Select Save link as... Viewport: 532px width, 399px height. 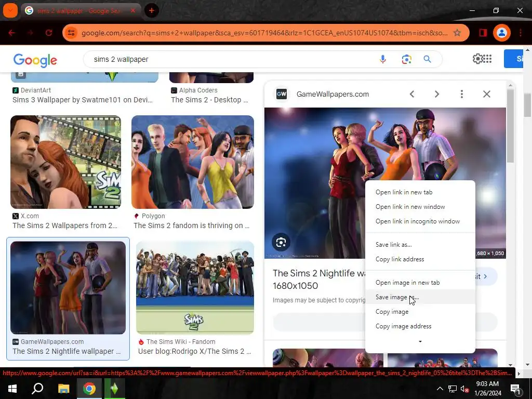tap(420, 245)
